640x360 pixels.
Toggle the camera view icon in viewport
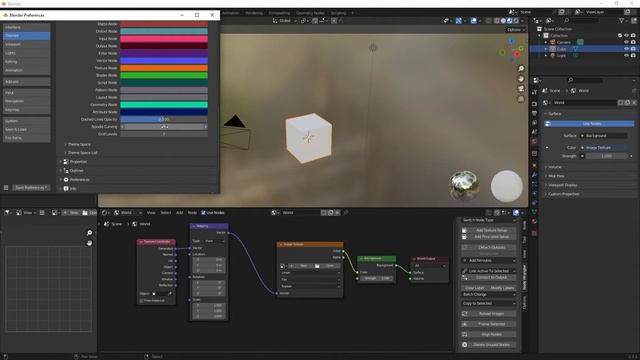tap(521, 89)
